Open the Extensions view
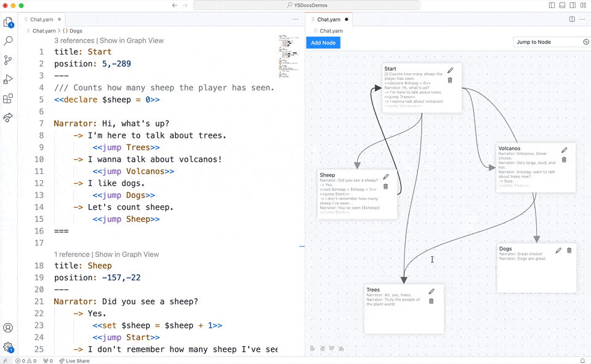Screen dimensions: 591x364 (9, 98)
